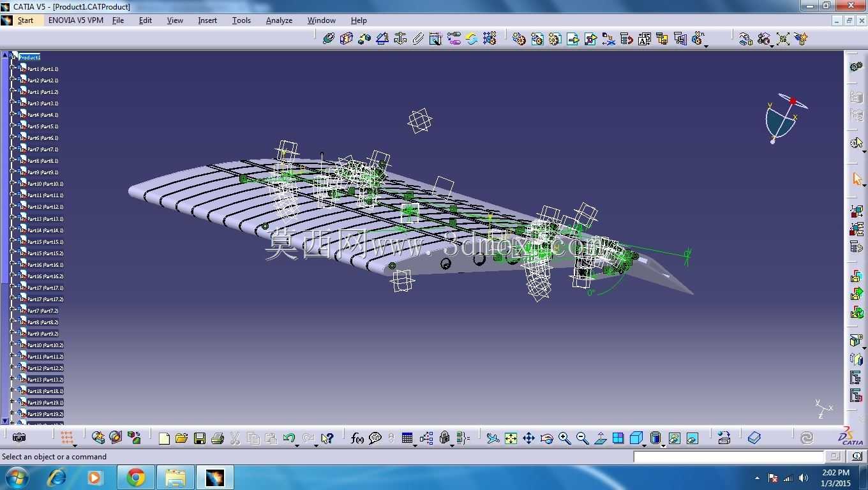Image resolution: width=868 pixels, height=490 pixels.
Task: Toggle Swap Visible Space
Action: [x=692, y=438]
